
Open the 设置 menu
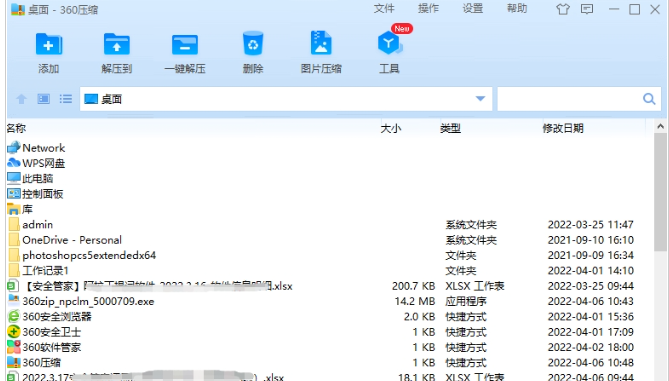[473, 9]
